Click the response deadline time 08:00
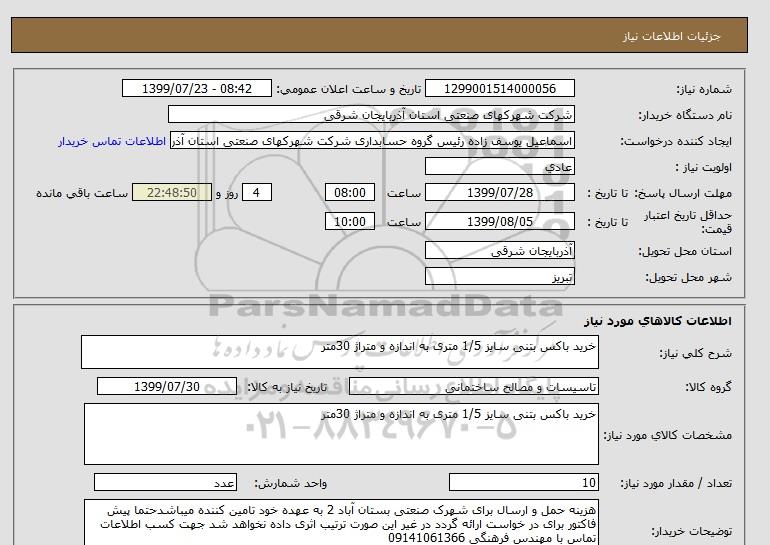Image resolution: width=770 pixels, height=545 pixels. tap(350, 192)
